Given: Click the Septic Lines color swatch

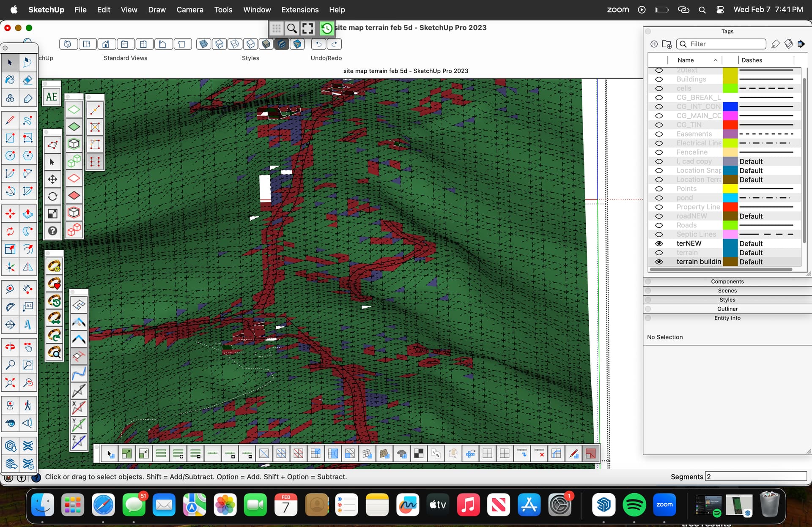Looking at the screenshot, I should [x=730, y=234].
